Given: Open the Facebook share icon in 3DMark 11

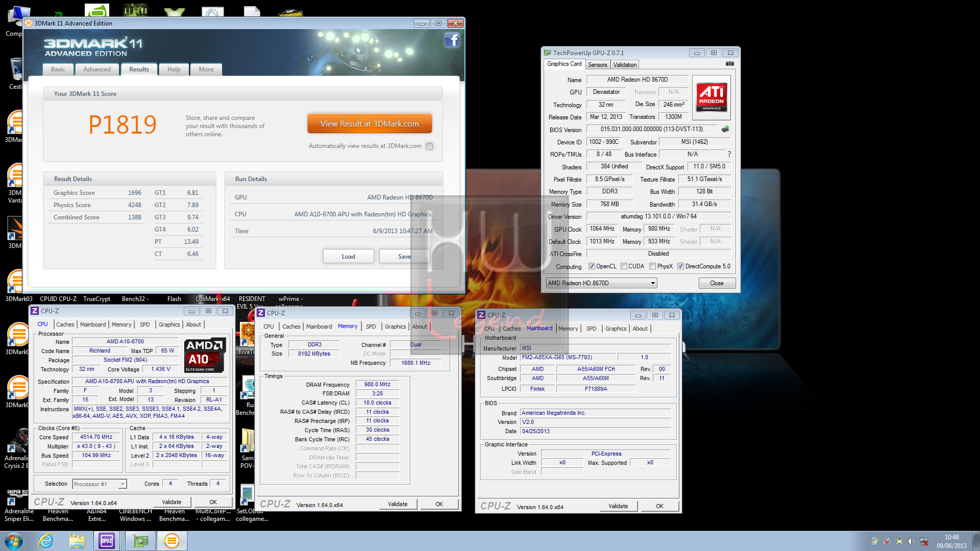Looking at the screenshot, I should [x=452, y=40].
